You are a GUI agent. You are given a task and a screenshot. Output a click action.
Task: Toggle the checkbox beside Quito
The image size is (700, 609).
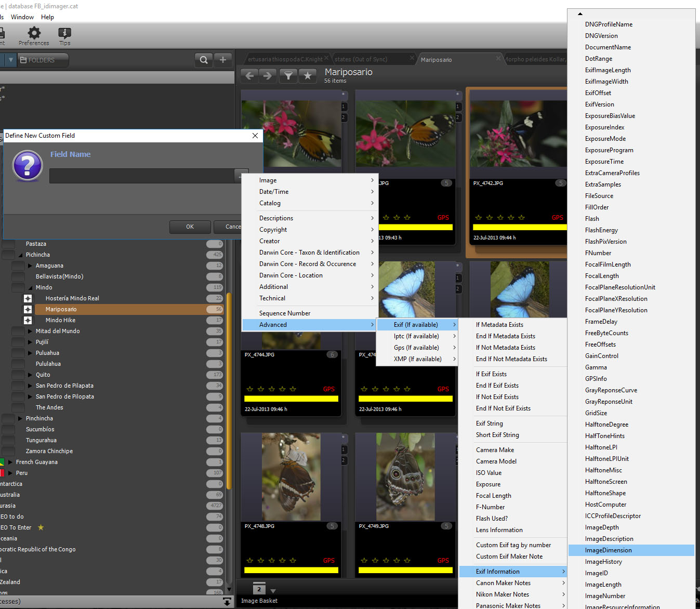pyautogui.click(x=18, y=375)
